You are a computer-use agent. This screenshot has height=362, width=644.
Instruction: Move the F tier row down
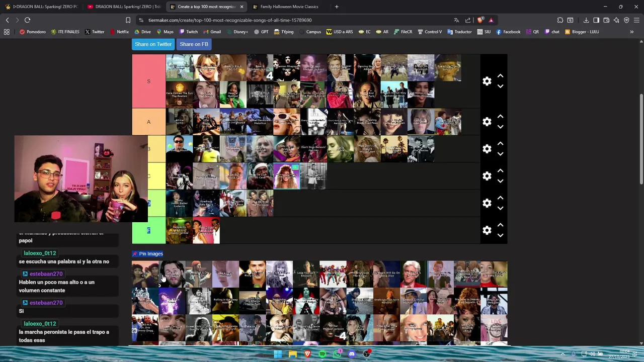pyautogui.click(x=500, y=236)
